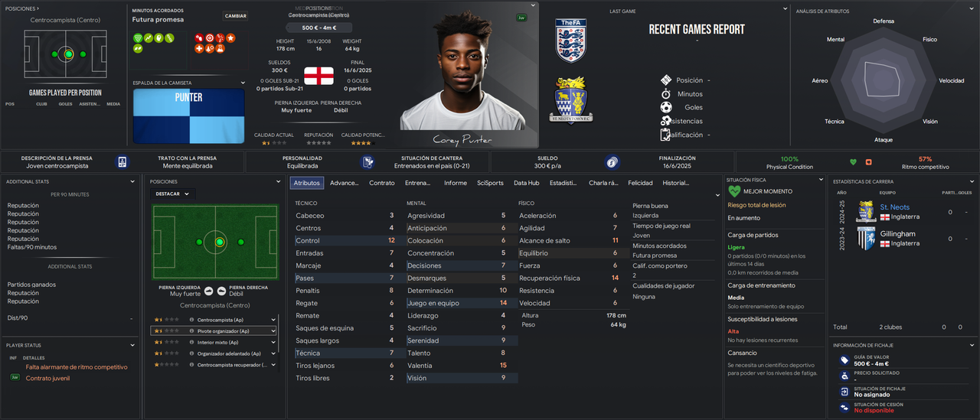Screen dimensions: 980x420
Task: Click the England flag icon
Action: 319,76
